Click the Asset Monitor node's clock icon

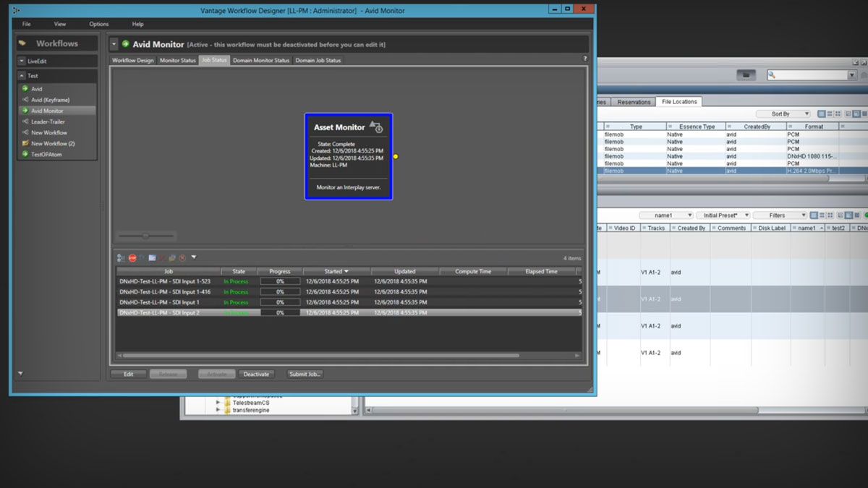[376, 127]
